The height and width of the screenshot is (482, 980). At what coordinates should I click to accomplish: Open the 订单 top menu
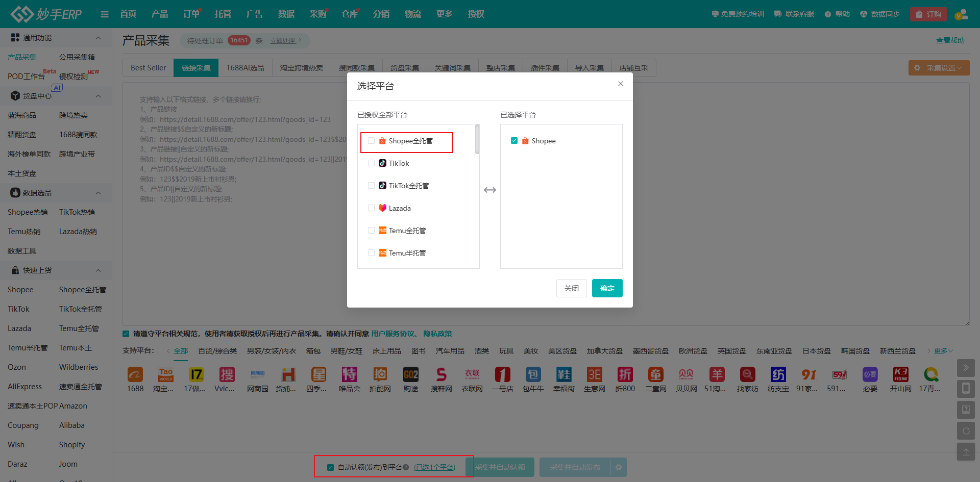pos(191,14)
